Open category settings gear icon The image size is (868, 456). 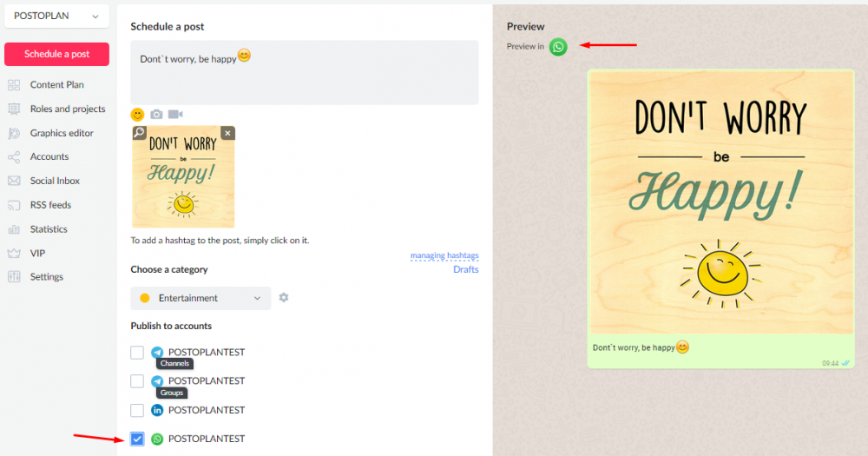click(x=284, y=298)
